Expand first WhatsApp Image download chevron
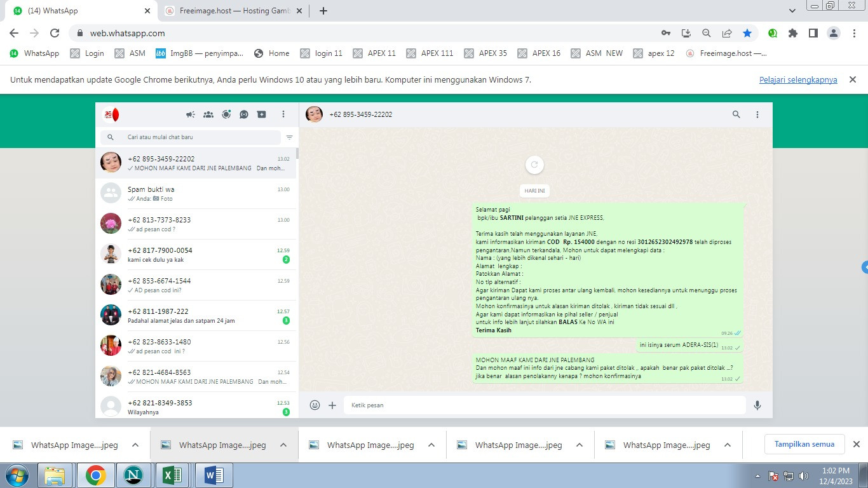Screen dimensions: 868x488 [x=135, y=445]
